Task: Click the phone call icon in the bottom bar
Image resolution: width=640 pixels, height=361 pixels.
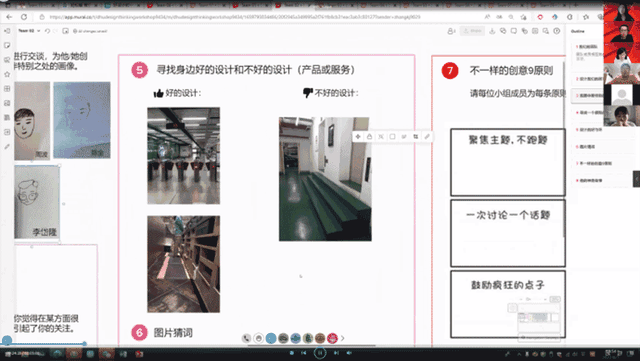Action: pos(246,338)
